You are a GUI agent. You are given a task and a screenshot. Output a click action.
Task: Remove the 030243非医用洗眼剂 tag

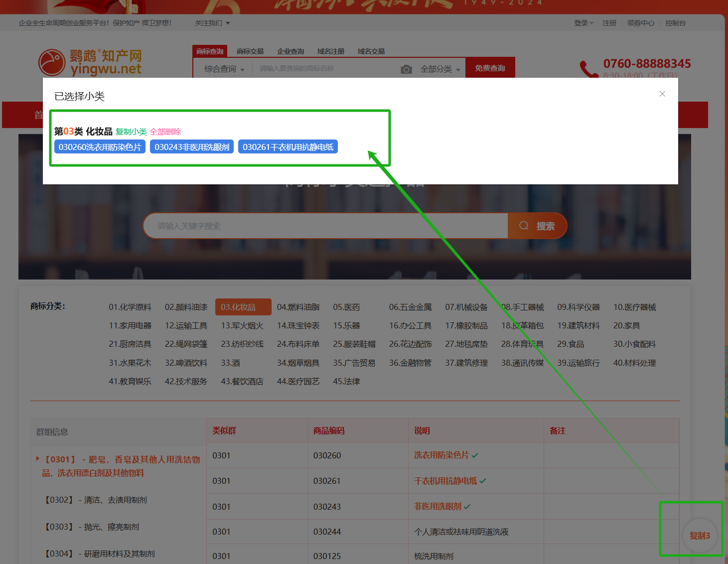[192, 147]
